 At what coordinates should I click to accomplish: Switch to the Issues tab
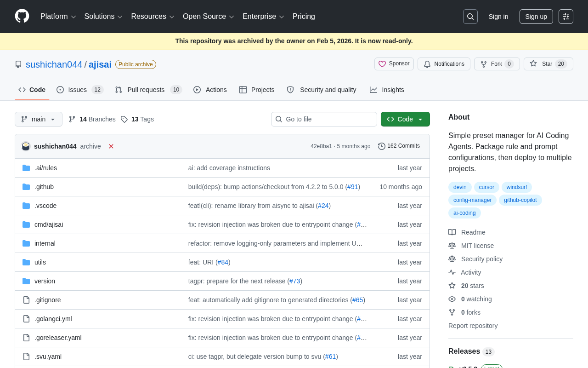pyautogui.click(x=80, y=90)
